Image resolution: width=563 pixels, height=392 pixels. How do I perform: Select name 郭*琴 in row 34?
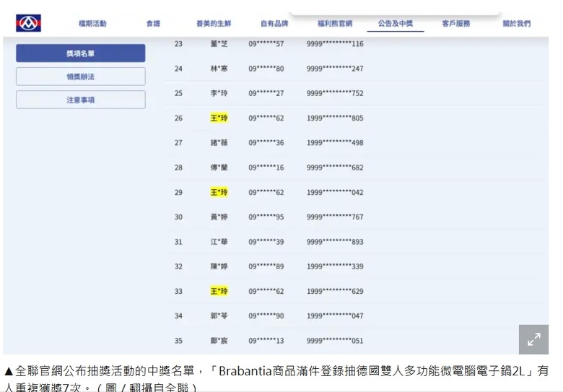pyautogui.click(x=219, y=316)
